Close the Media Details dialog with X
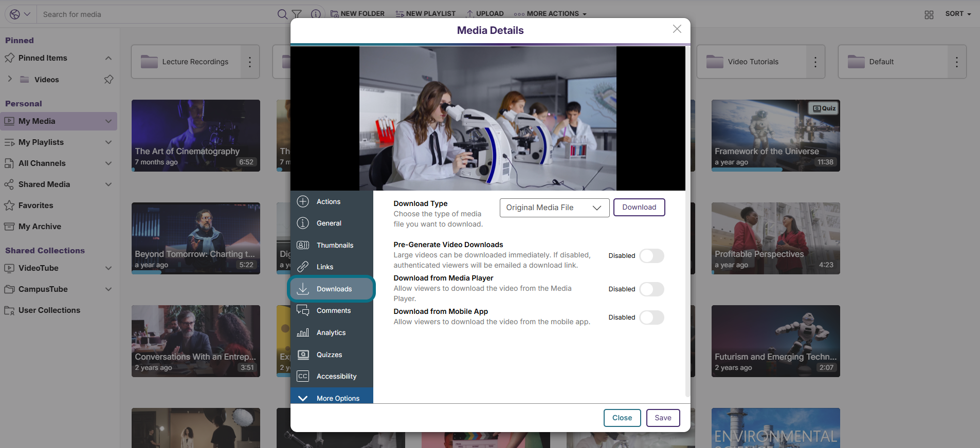Viewport: 980px width, 448px height. tap(677, 29)
